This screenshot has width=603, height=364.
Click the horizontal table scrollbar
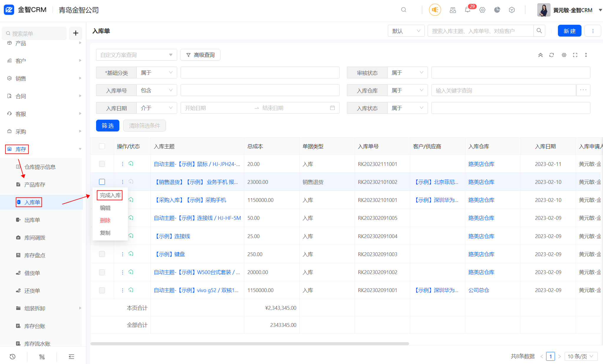pyautogui.click(x=250, y=343)
